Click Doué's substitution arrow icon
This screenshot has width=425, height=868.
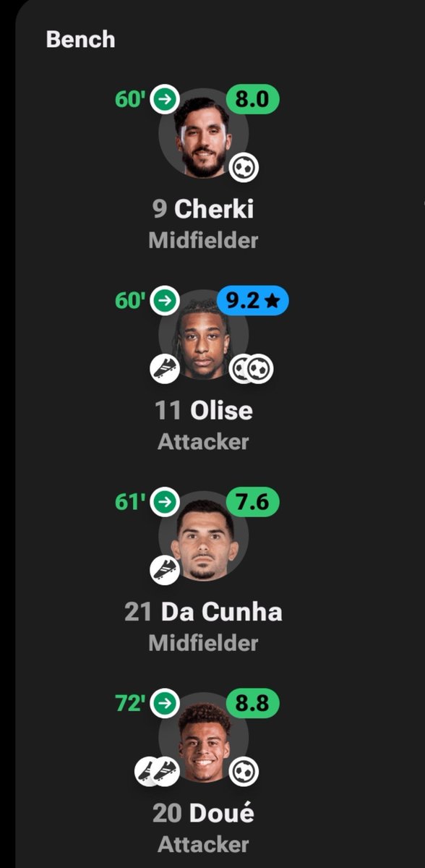click(165, 702)
